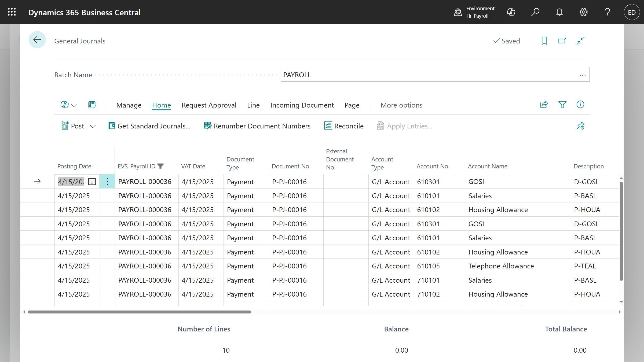The width and height of the screenshot is (644, 362).
Task: Open settings gear in top bar
Action: [583, 12]
